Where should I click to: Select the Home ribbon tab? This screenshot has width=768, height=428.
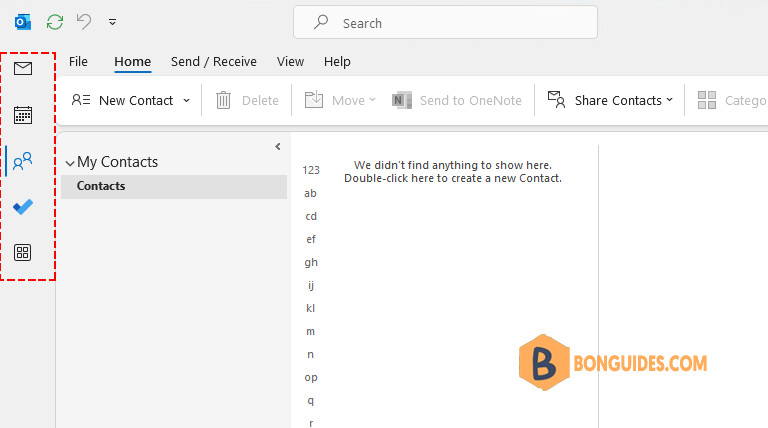point(133,62)
